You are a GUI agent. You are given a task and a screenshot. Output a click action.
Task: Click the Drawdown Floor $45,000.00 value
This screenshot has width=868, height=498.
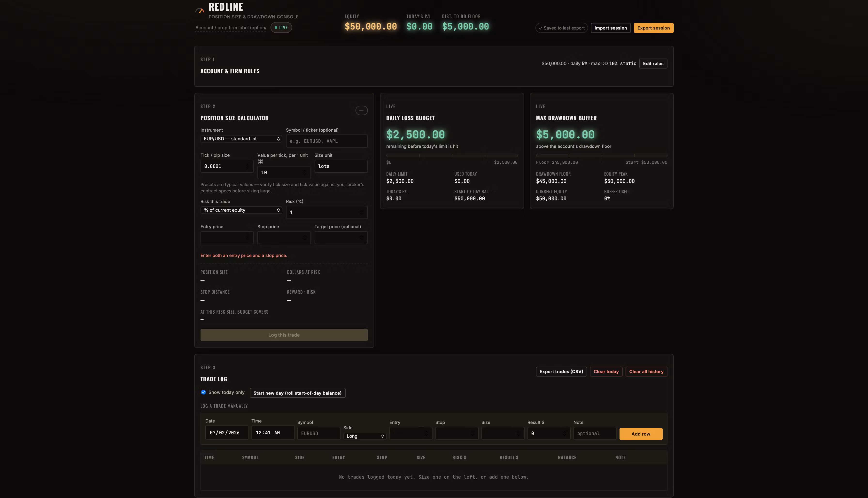click(x=551, y=181)
